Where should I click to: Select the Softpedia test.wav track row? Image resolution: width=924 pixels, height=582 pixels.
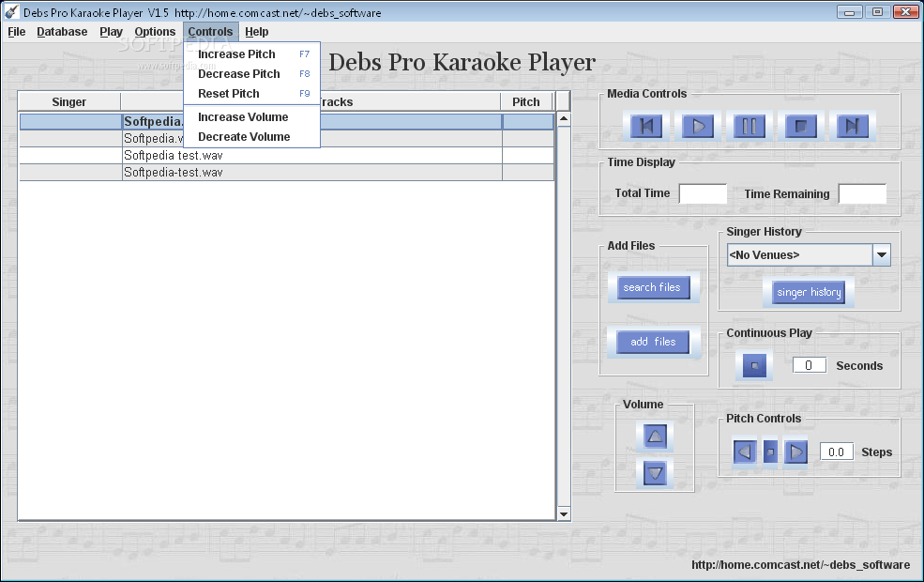click(x=286, y=156)
